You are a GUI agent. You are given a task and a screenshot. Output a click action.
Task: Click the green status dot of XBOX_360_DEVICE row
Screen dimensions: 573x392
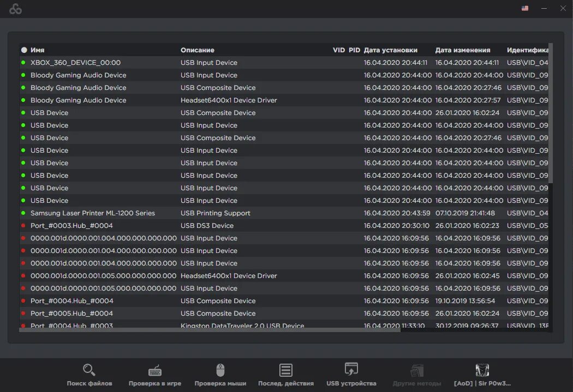click(x=23, y=62)
